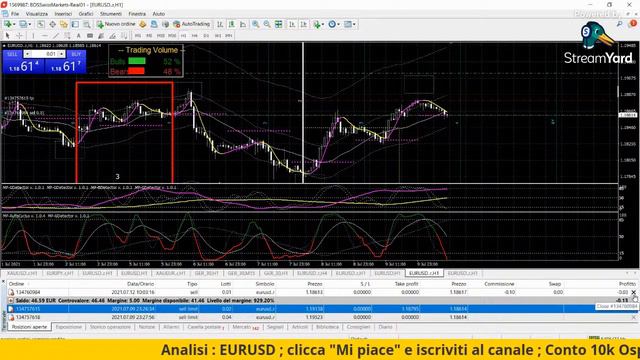Select the crosshair drawing tool
The height and width of the screenshot is (360, 640).
19,36
